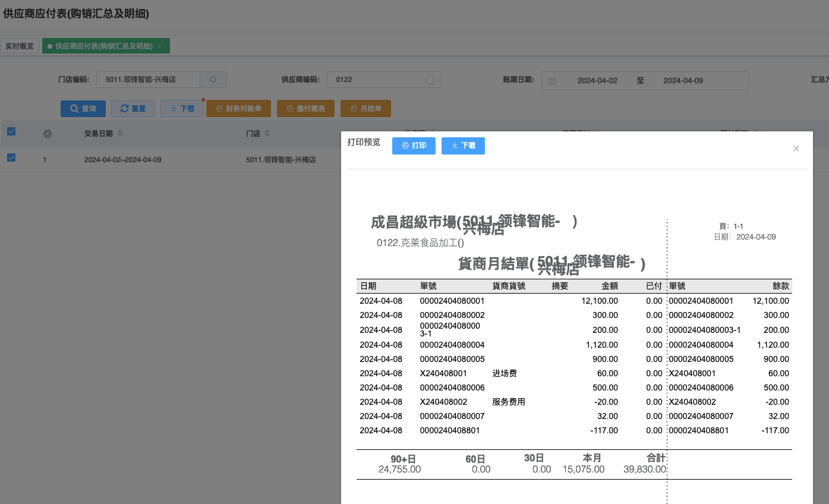Click the start date 2024-04-02 field

click(x=597, y=81)
